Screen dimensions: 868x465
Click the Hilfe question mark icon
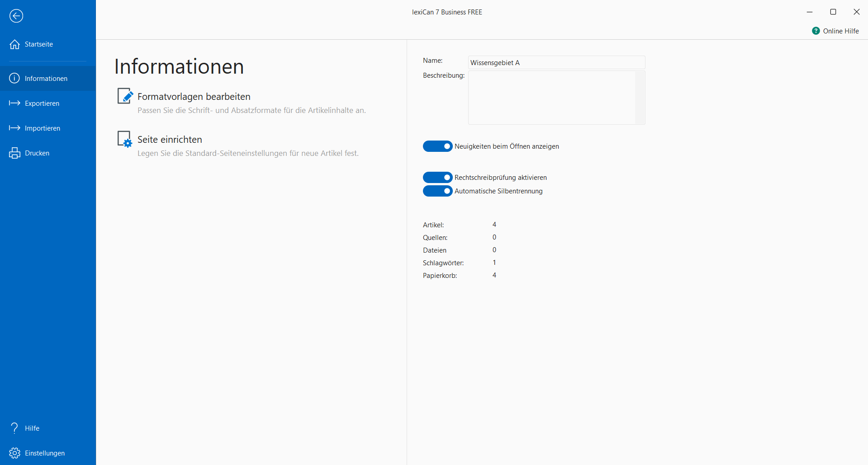(x=14, y=428)
